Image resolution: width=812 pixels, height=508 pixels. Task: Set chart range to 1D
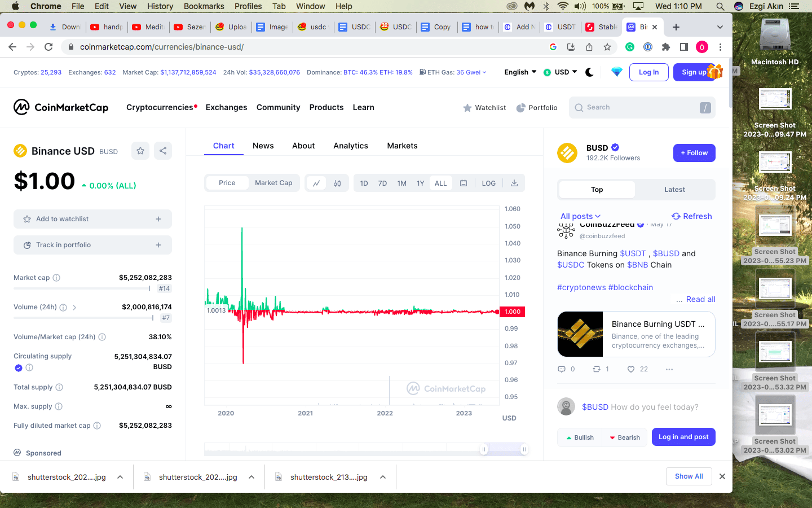tap(364, 183)
